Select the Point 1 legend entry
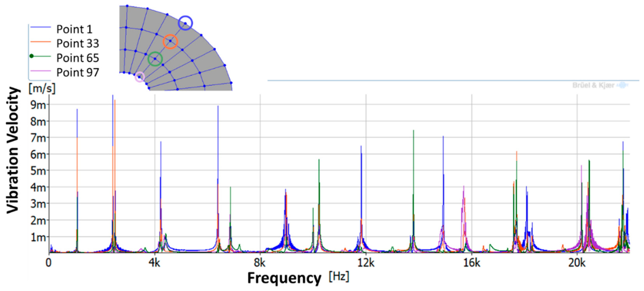 click(74, 29)
